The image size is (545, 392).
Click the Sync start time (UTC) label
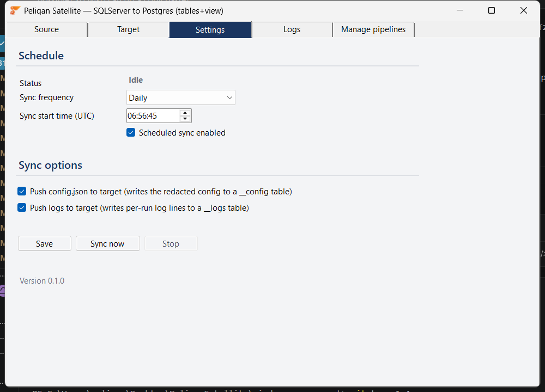[57, 116]
